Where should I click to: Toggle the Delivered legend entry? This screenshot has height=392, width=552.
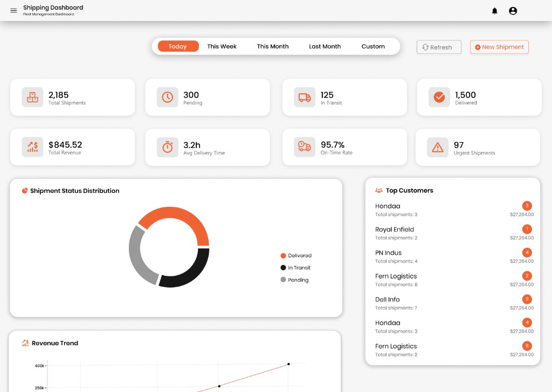[296, 256]
